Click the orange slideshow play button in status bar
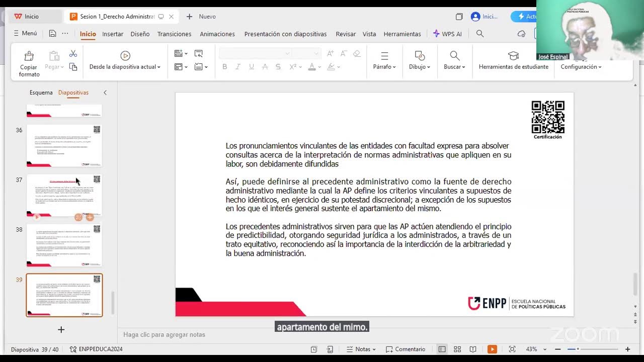Image resolution: width=644 pixels, height=362 pixels. pyautogui.click(x=492, y=349)
